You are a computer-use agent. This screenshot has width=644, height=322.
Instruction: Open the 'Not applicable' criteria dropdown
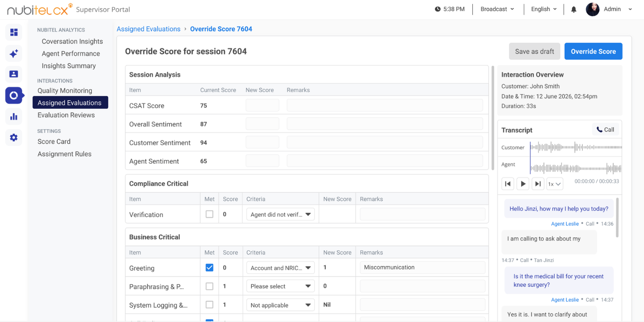point(280,305)
